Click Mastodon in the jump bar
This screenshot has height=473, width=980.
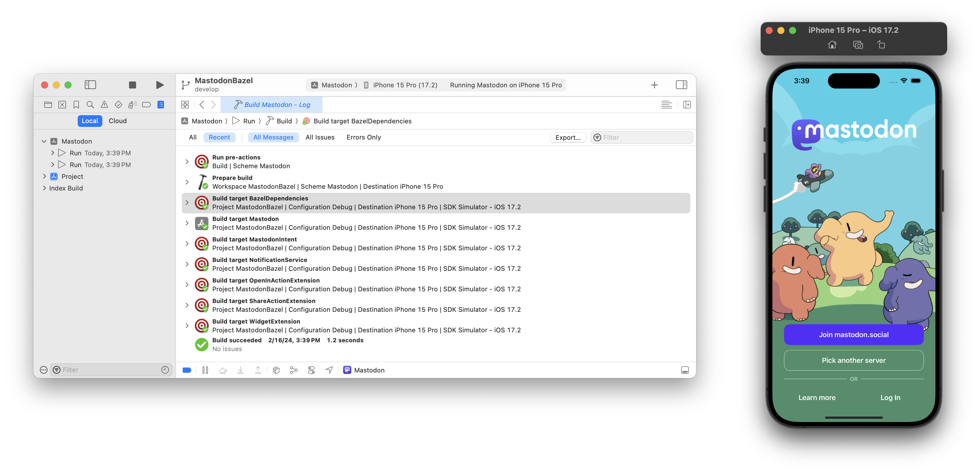[202, 121]
